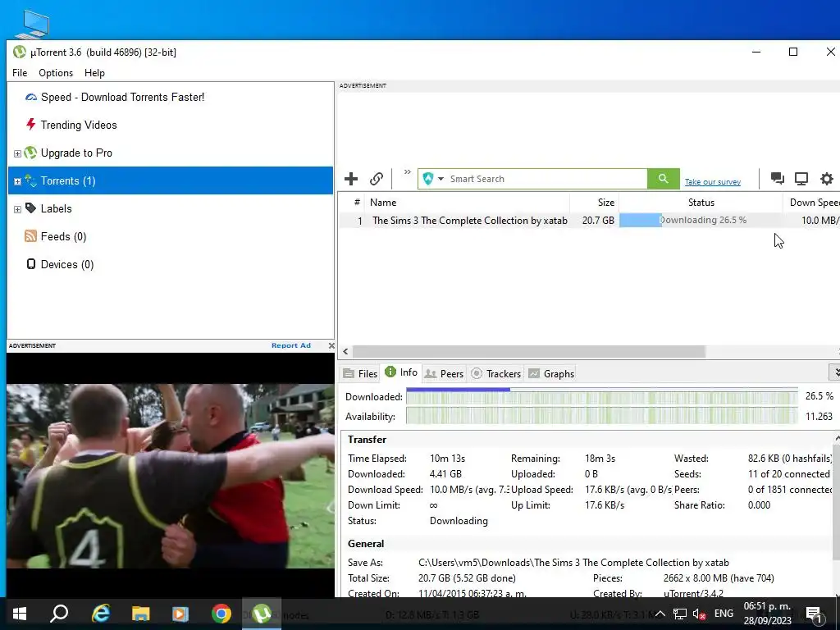This screenshot has height=630, width=840.
Task: Switch to the Peers tab
Action: [444, 373]
